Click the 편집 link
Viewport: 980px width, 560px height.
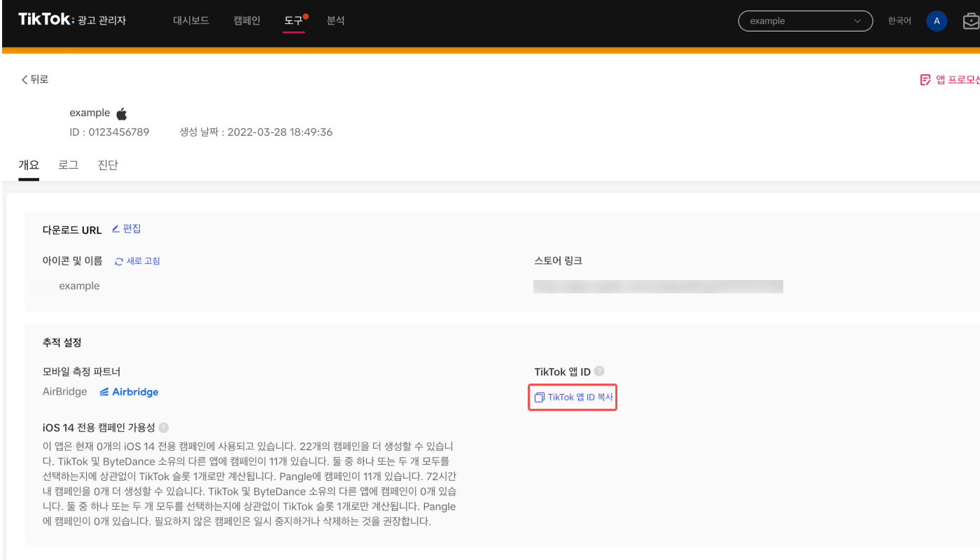coord(132,229)
